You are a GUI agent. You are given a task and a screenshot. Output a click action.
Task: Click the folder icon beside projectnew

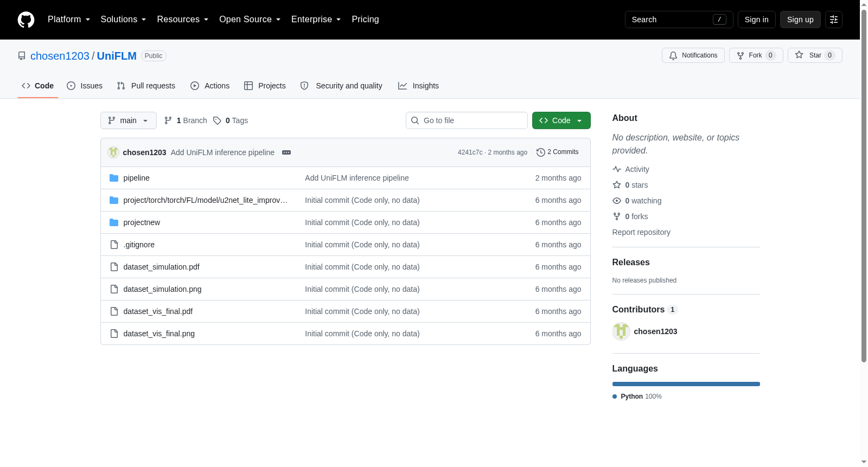tap(114, 222)
